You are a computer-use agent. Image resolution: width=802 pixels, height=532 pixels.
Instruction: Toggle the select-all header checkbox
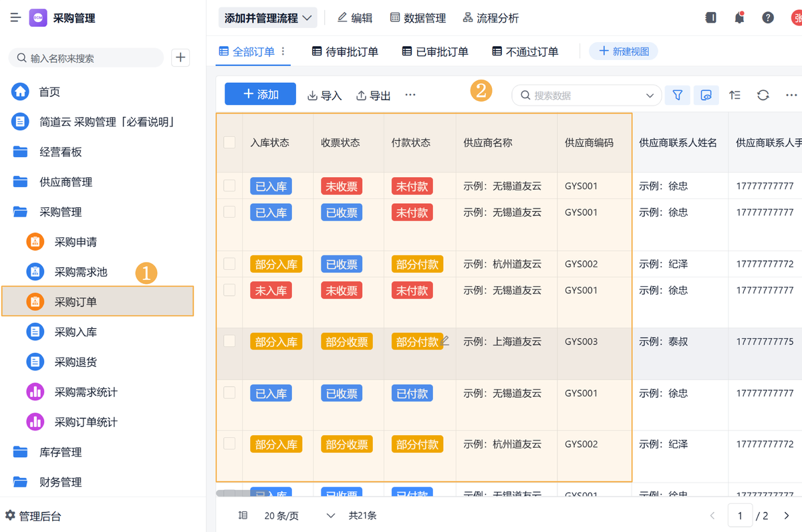click(x=229, y=142)
